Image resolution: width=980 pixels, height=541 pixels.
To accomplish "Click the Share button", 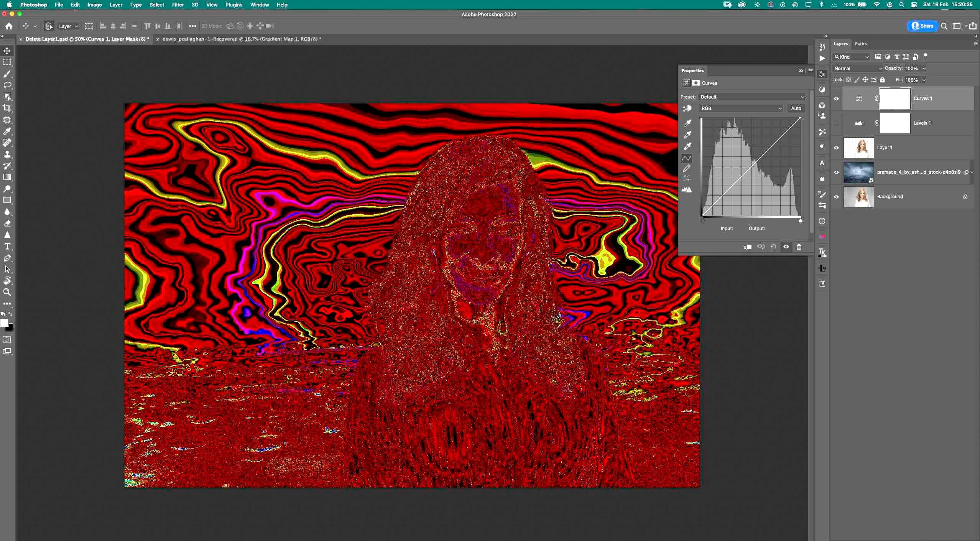I will coord(922,26).
